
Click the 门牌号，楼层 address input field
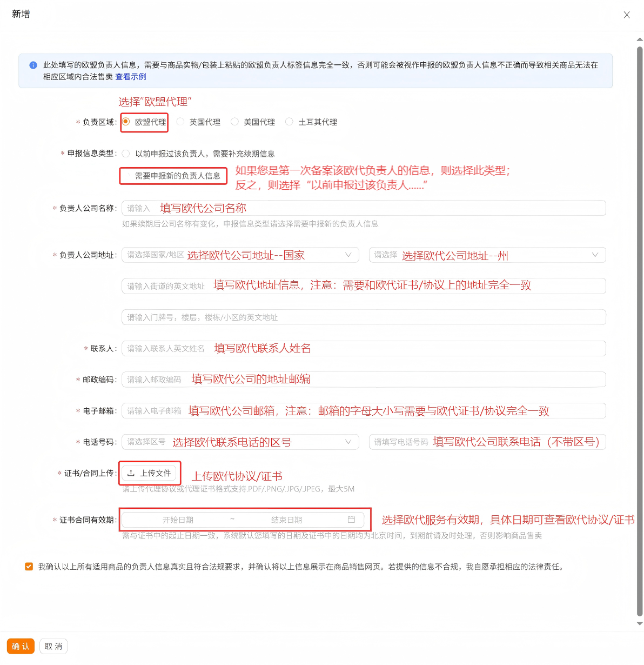coord(364,317)
